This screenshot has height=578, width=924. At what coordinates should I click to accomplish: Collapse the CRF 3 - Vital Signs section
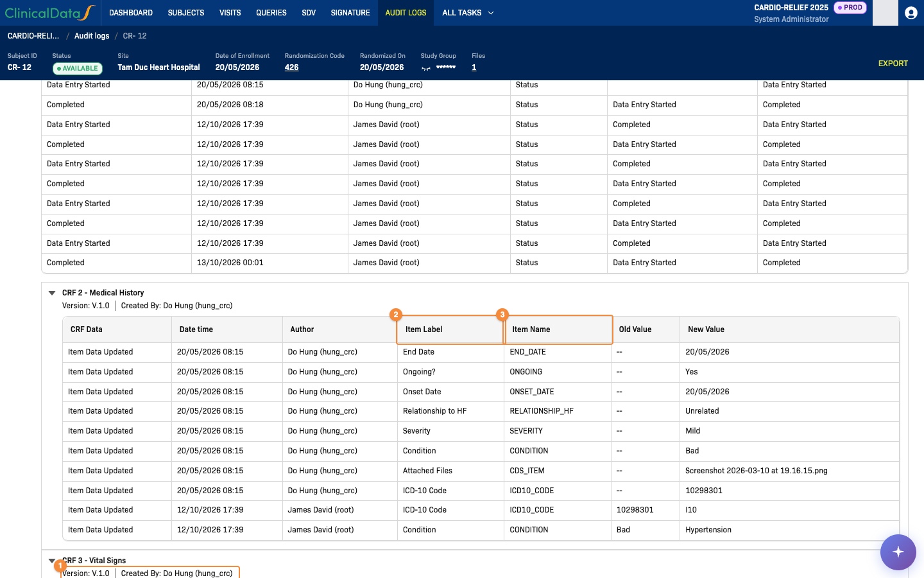tap(52, 561)
